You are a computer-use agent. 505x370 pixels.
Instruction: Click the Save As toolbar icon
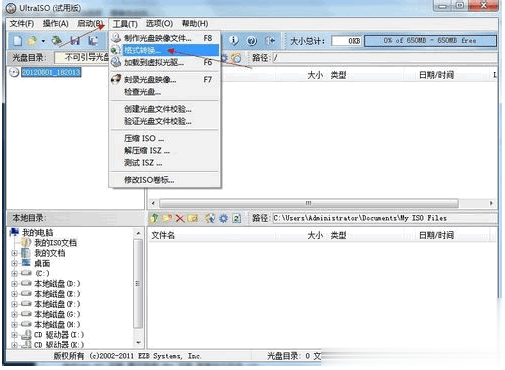pyautogui.click(x=93, y=41)
